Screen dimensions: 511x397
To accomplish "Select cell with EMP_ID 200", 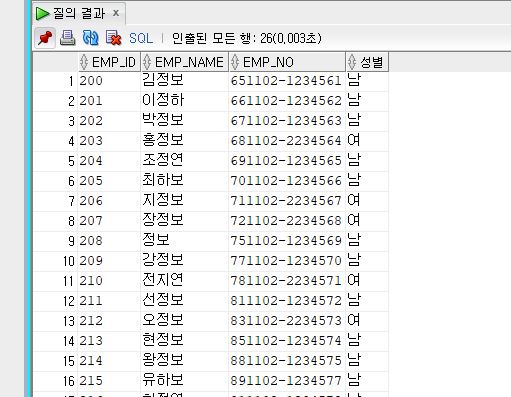I will coord(109,81).
